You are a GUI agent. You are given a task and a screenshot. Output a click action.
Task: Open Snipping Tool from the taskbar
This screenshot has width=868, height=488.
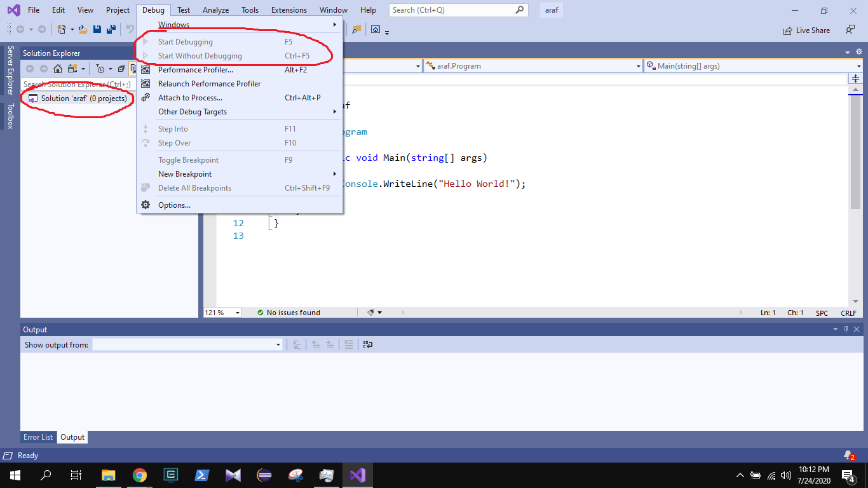click(296, 475)
